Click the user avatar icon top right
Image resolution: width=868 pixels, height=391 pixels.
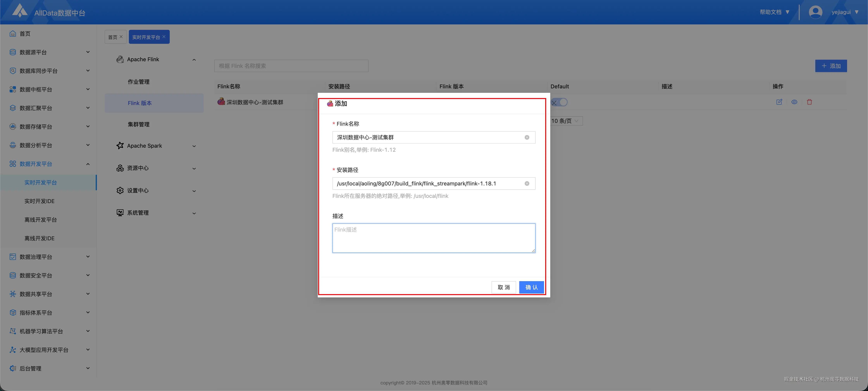tap(815, 11)
